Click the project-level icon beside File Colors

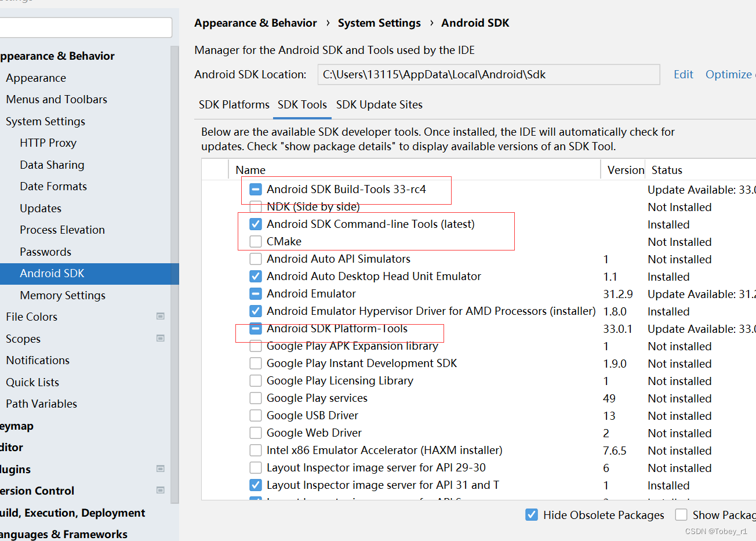tap(161, 316)
